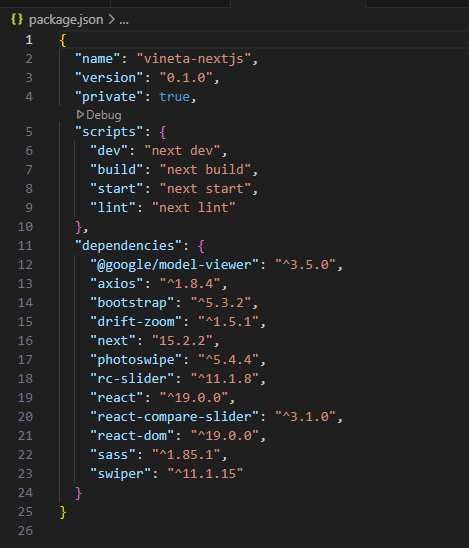Click the "build" script key
Viewport: 469px width, 548px height.
[117, 170]
